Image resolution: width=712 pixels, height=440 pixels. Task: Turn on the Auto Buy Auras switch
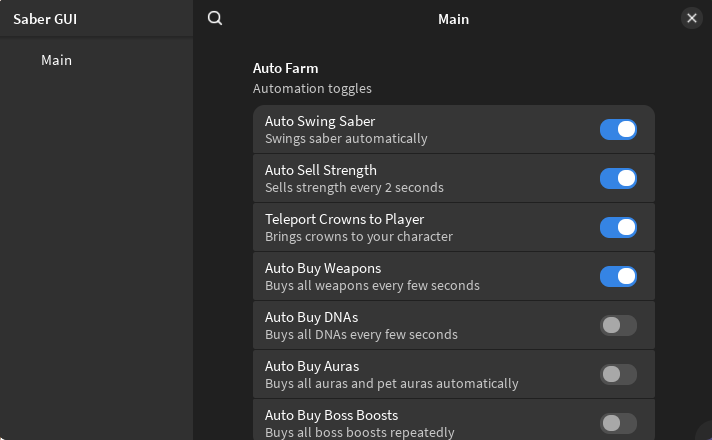pyautogui.click(x=618, y=374)
